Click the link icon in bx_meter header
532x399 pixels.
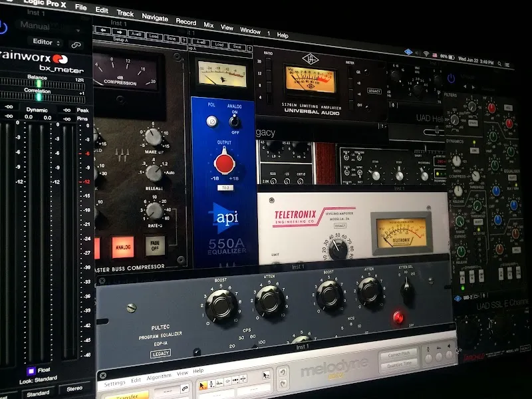(76, 45)
